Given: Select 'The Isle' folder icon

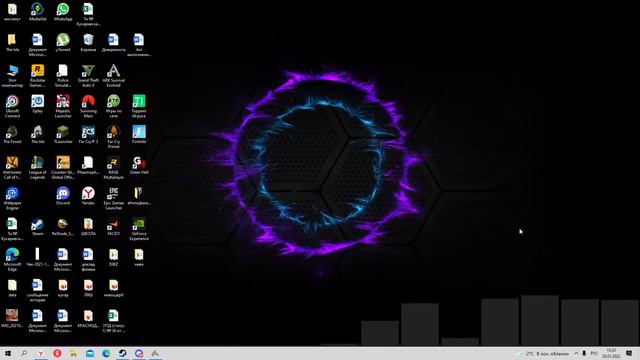Looking at the screenshot, I should pos(12,42).
